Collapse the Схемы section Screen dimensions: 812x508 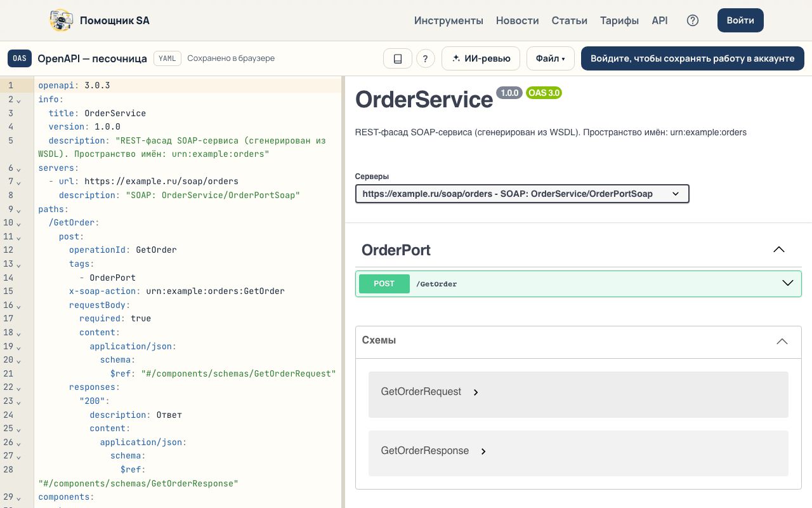tap(782, 341)
